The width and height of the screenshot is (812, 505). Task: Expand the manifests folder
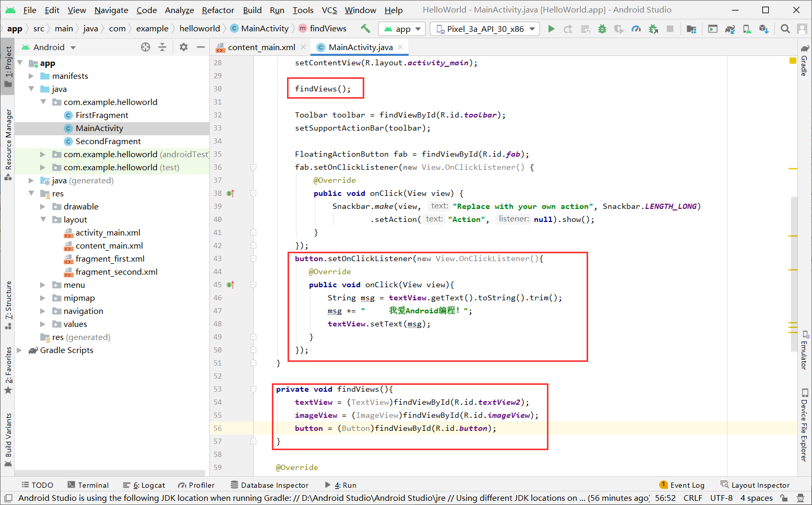[31, 76]
